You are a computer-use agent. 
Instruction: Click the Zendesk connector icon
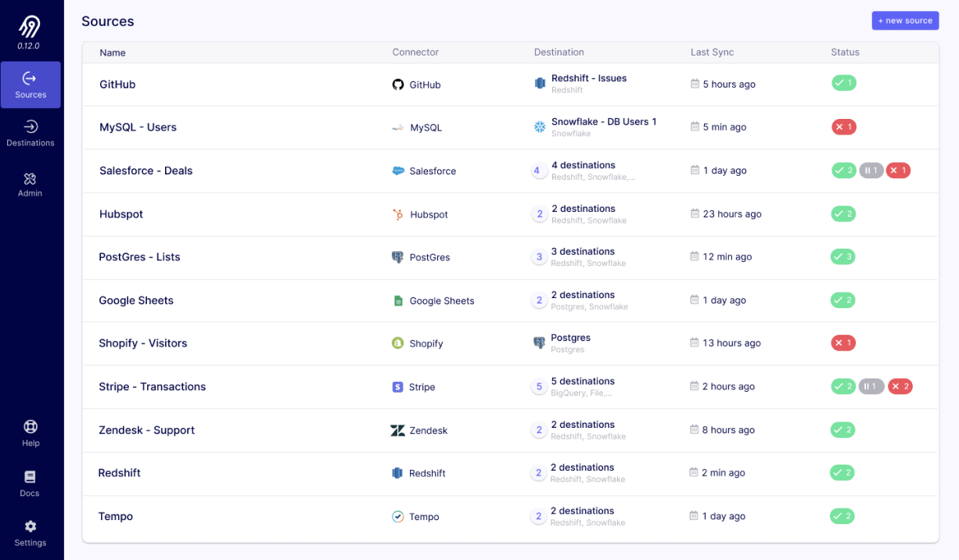[x=398, y=429]
